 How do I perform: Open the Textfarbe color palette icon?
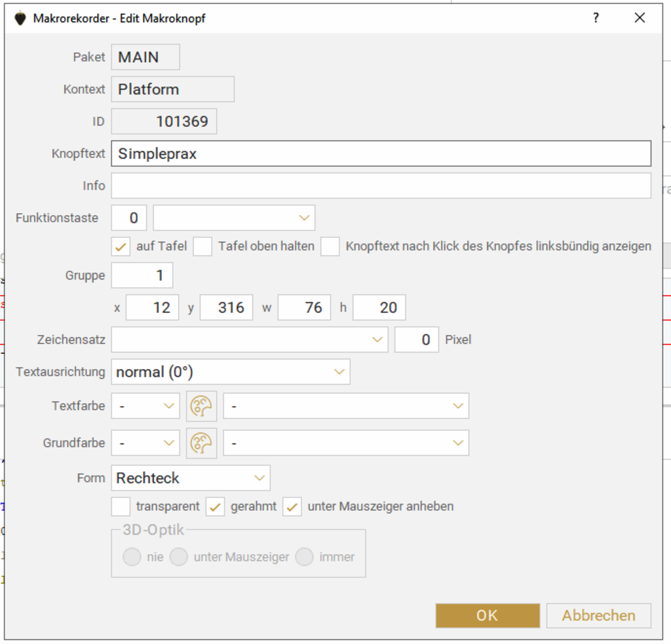201,406
